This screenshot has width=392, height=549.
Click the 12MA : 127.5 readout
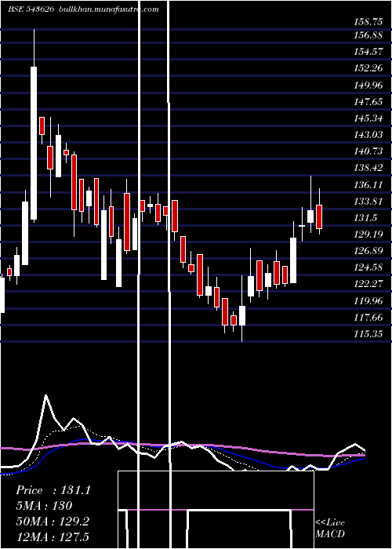pos(53,536)
